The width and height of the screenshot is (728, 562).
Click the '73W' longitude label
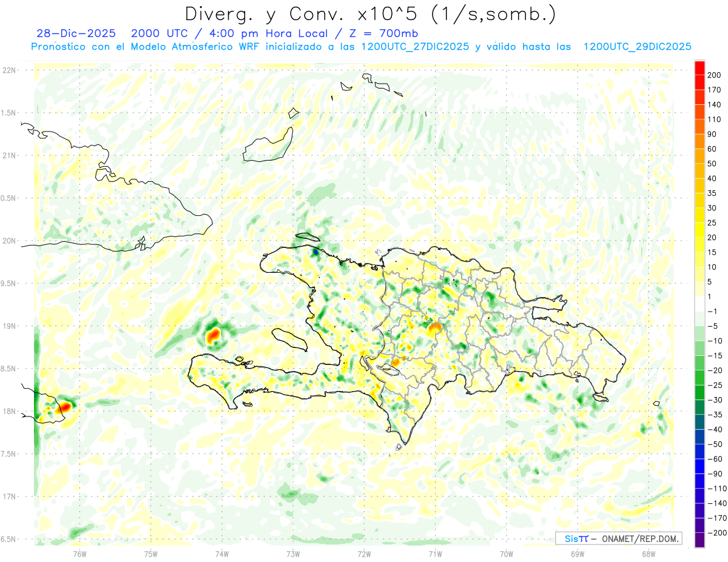[x=293, y=553]
